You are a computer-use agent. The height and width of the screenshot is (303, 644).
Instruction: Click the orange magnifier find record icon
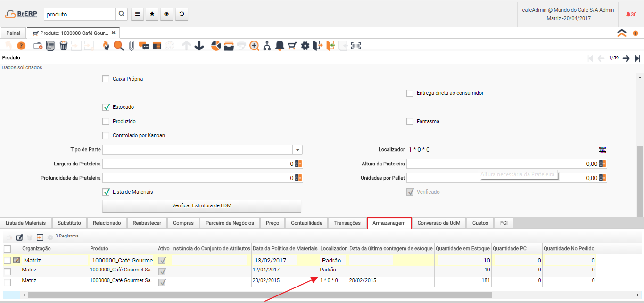118,46
